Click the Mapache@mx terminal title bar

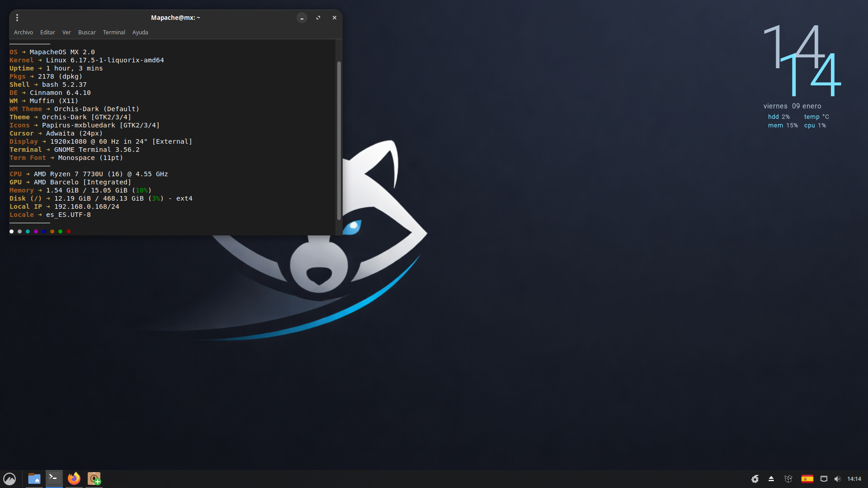click(x=175, y=18)
